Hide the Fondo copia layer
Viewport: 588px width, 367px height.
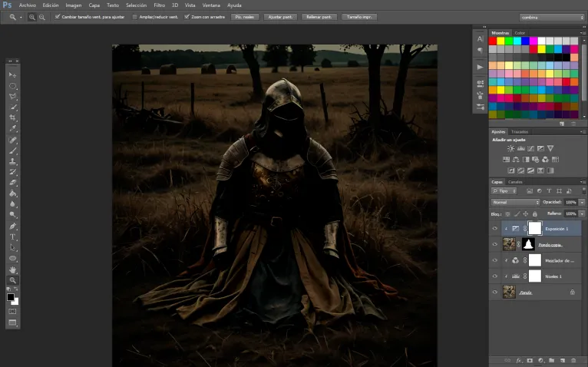tap(494, 245)
